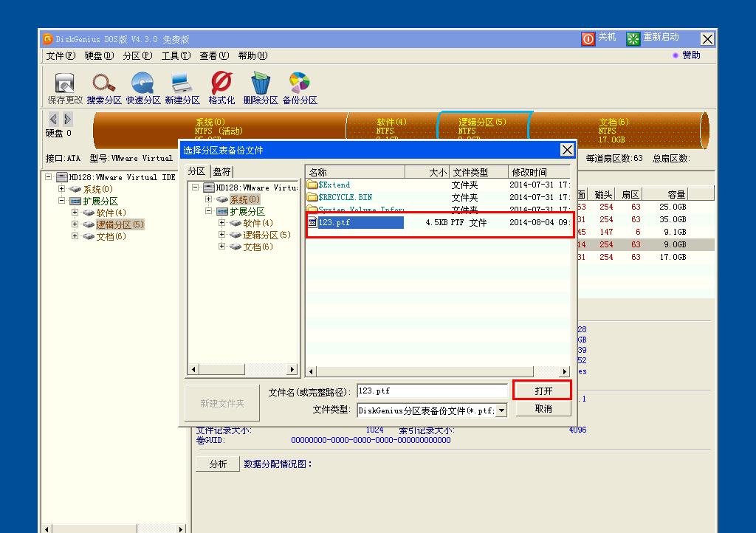Expand 系统(0) node in dialog tree

208,199
